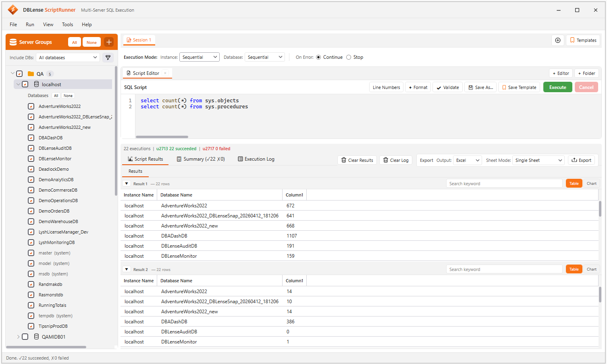
Task: Open the File menu
Action: [x=13, y=25]
